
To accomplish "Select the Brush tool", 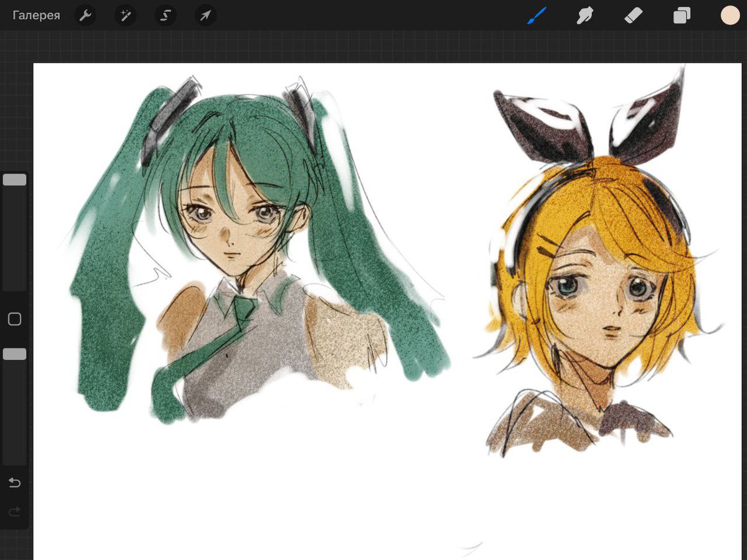I will tap(537, 16).
